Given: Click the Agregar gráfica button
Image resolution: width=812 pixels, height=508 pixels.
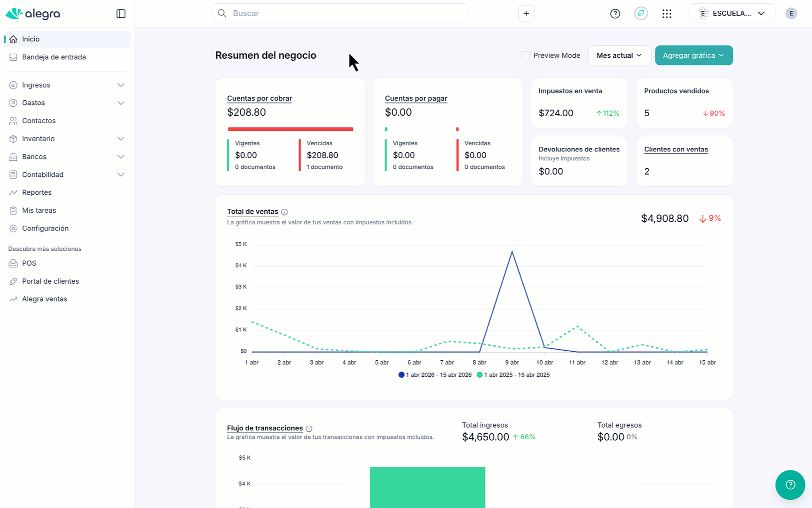Looking at the screenshot, I should coord(694,56).
